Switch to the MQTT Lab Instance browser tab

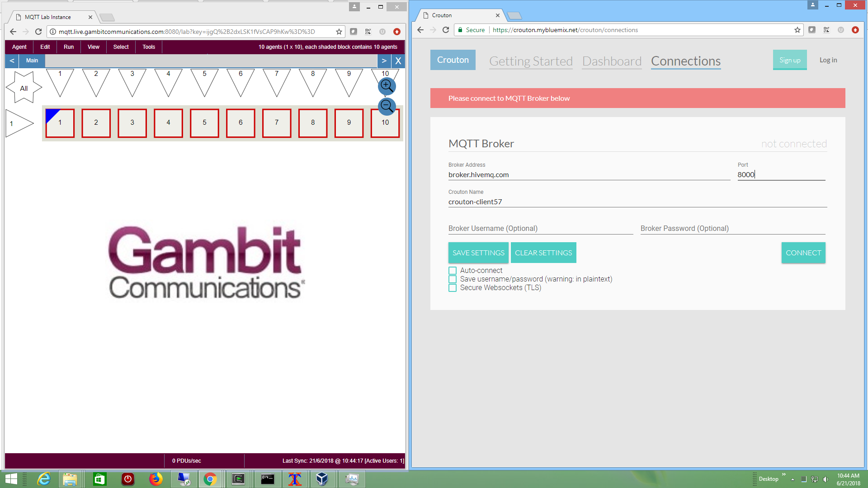coord(53,17)
